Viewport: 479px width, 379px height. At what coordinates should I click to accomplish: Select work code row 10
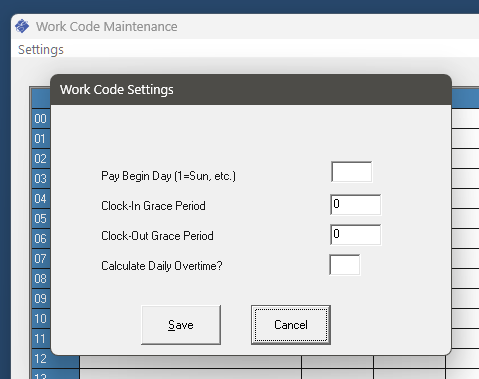[x=41, y=319]
